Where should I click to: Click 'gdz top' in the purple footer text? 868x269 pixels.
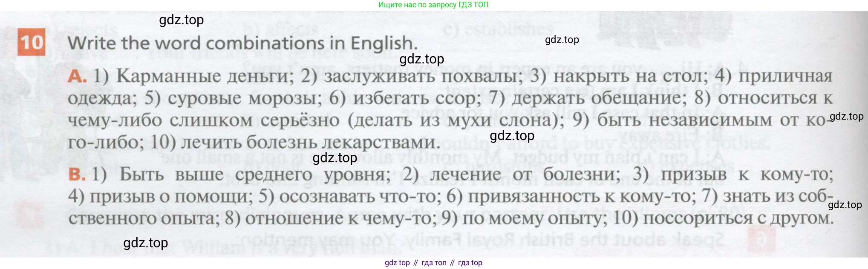pyautogui.click(x=397, y=263)
